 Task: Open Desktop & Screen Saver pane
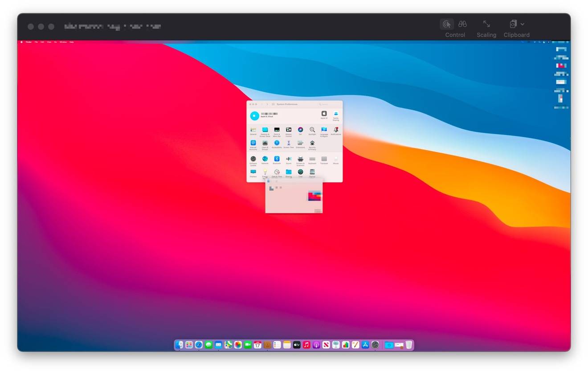pyautogui.click(x=265, y=131)
